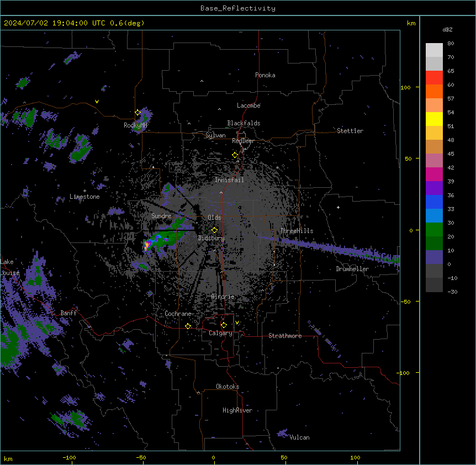Click the 45 value on dBZ legend

[451, 154]
